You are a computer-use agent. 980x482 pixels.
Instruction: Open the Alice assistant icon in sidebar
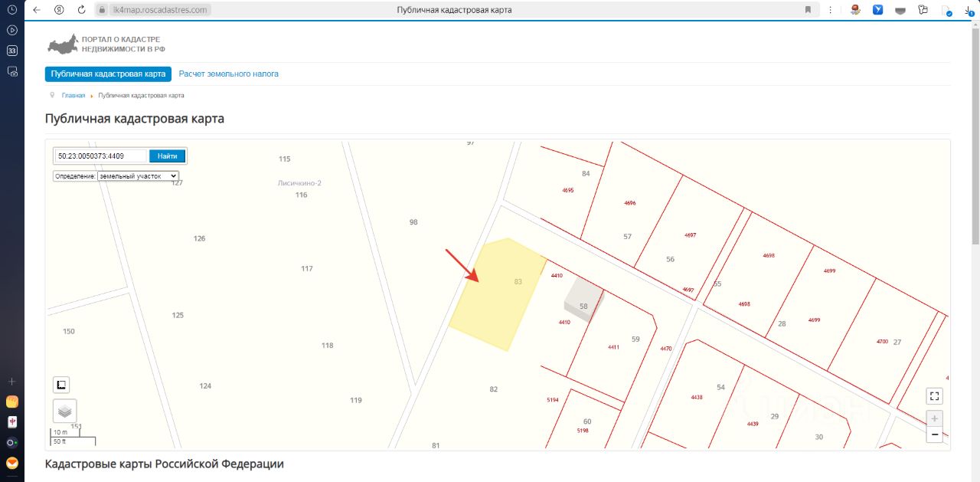pyautogui.click(x=11, y=442)
